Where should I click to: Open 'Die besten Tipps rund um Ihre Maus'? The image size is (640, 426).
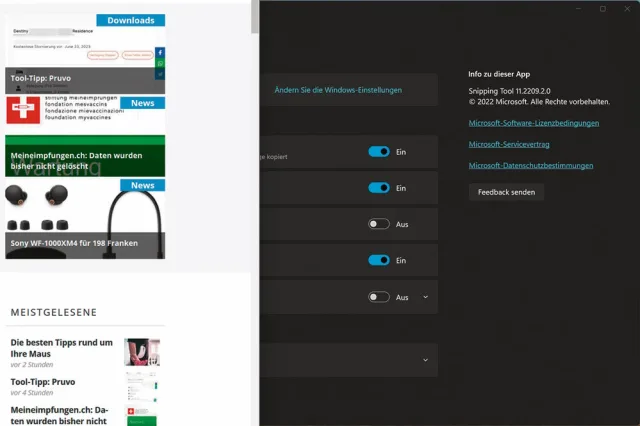point(62,348)
